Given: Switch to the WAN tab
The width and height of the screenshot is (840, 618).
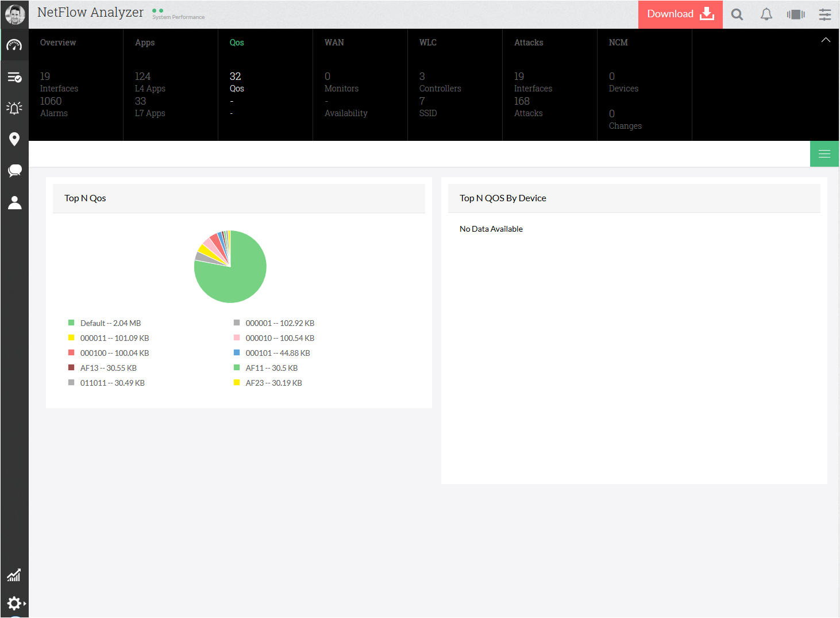Looking at the screenshot, I should click(334, 43).
